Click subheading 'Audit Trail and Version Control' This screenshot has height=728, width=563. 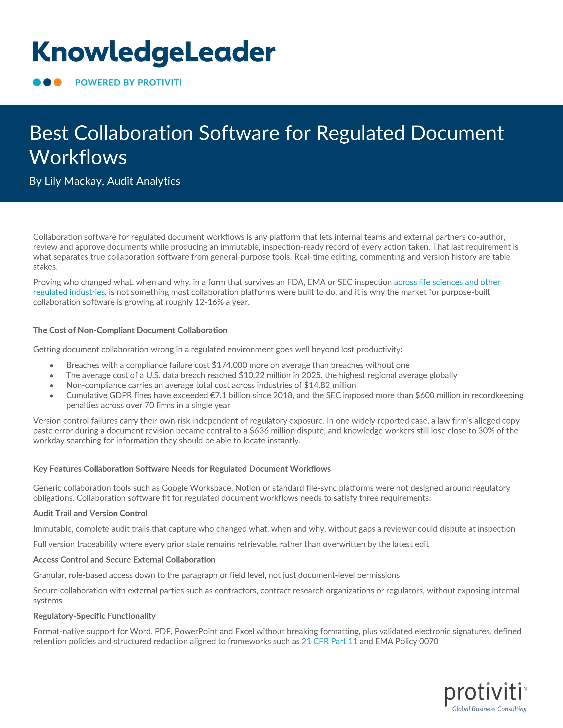point(90,513)
